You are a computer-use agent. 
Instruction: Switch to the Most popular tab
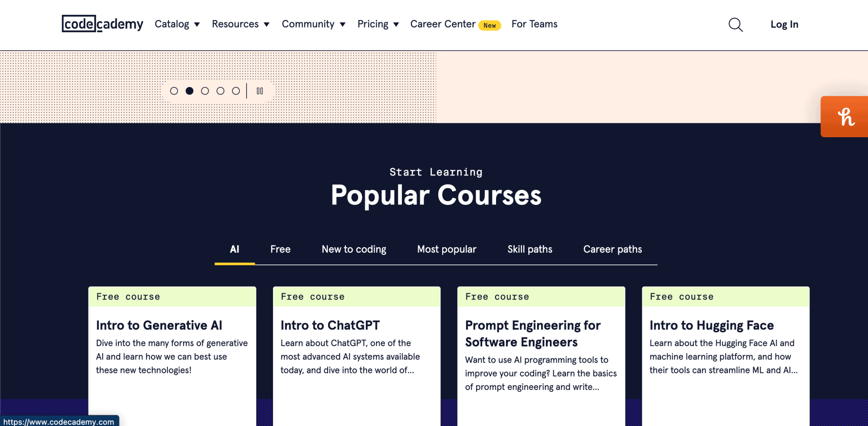tap(447, 249)
